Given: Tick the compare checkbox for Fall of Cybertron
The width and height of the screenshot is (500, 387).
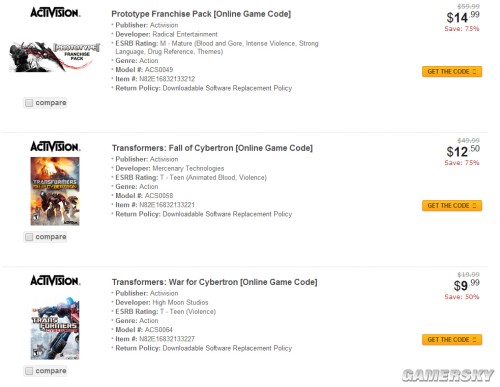Looking at the screenshot, I should [x=29, y=237].
